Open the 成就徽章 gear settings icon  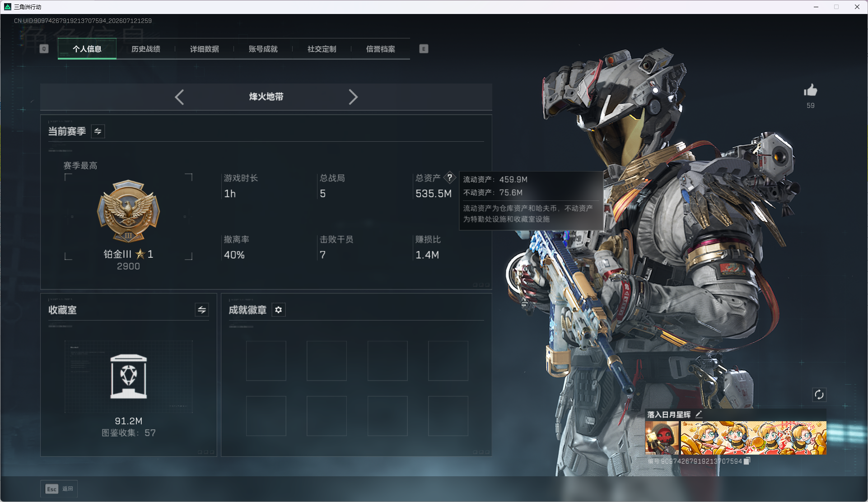279,310
